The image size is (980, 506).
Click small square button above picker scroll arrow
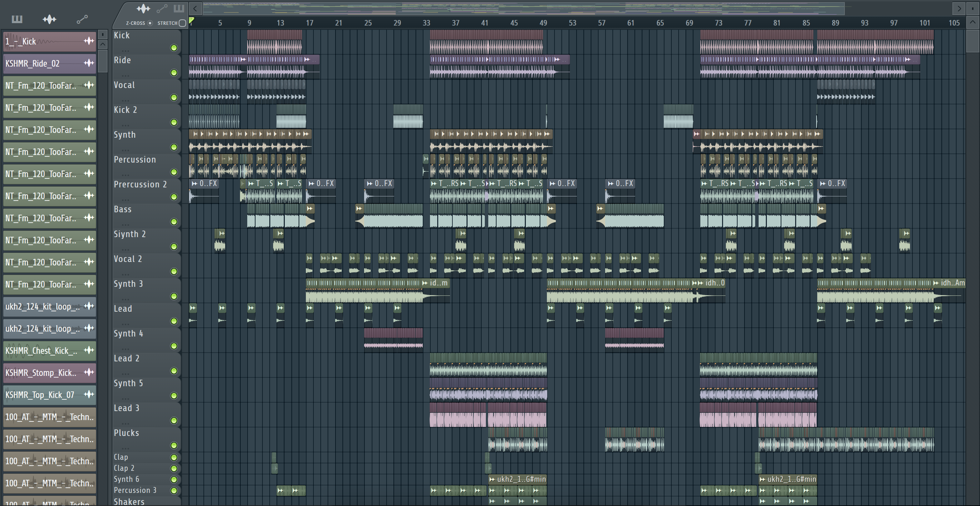[103, 35]
